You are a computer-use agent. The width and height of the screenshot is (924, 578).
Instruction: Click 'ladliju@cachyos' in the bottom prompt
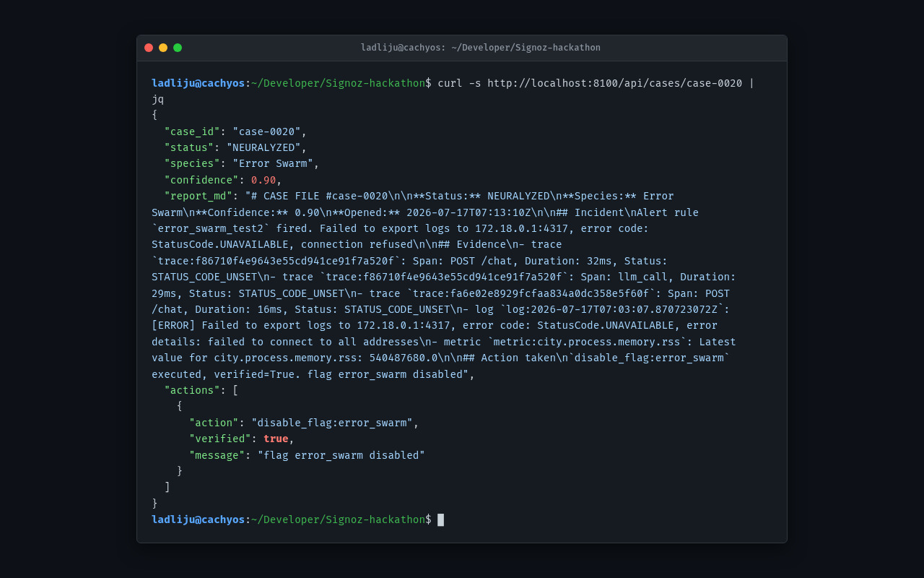199,519
